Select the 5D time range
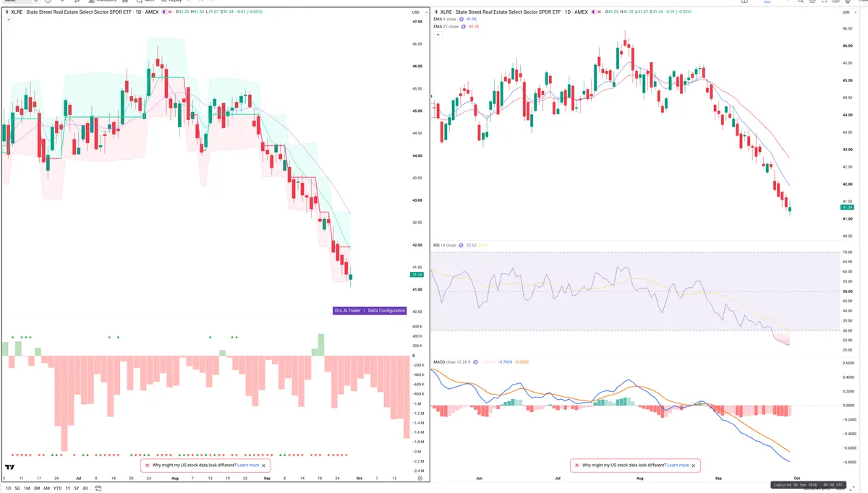Image resolution: width=868 pixels, height=493 pixels. pyautogui.click(x=17, y=489)
